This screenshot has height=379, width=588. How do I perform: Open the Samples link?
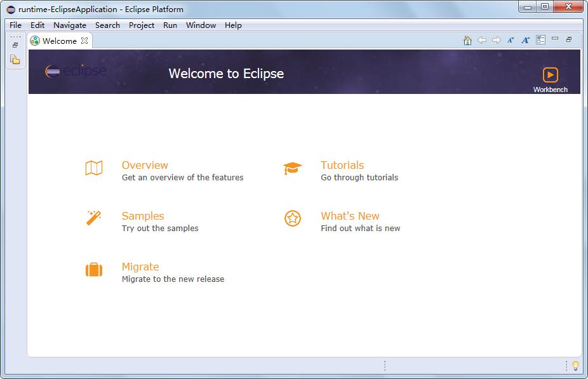[x=143, y=216]
